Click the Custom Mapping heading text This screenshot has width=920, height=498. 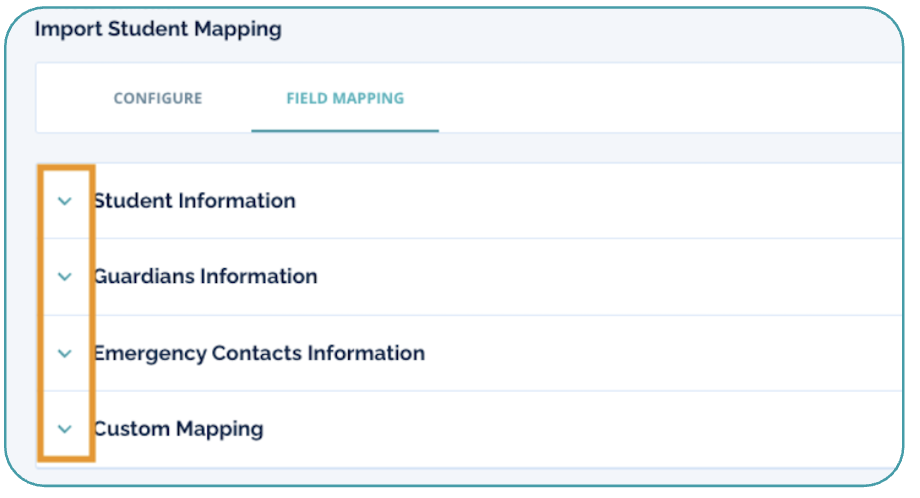point(179,429)
